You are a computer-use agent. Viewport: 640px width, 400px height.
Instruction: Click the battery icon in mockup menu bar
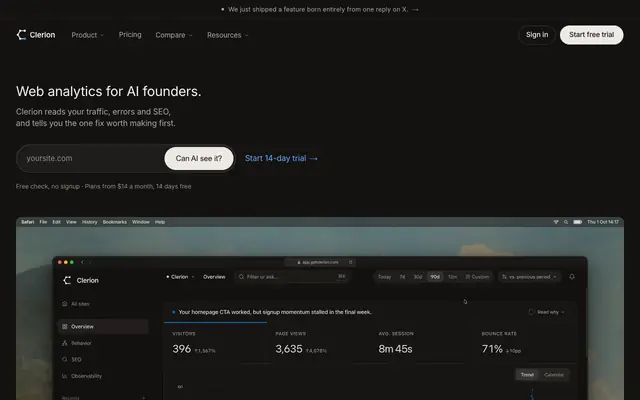(577, 222)
